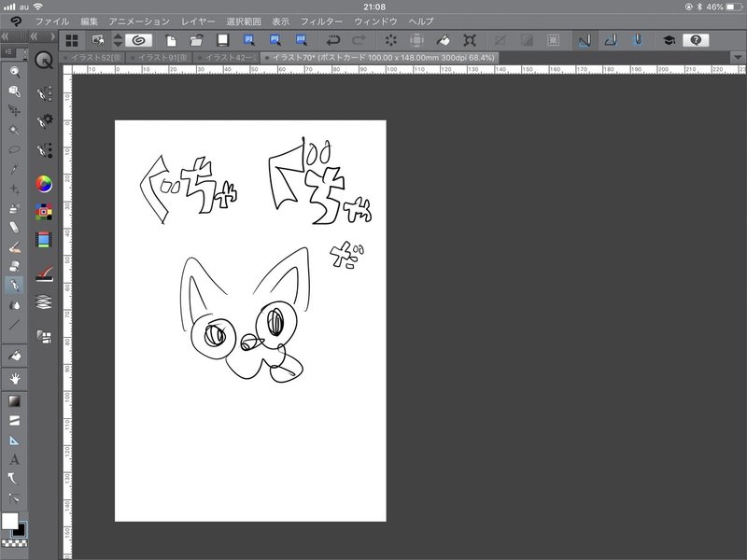Image resolution: width=747 pixels, height=560 pixels.
Task: Clear the layer with delete icon
Action: [x=390, y=40]
